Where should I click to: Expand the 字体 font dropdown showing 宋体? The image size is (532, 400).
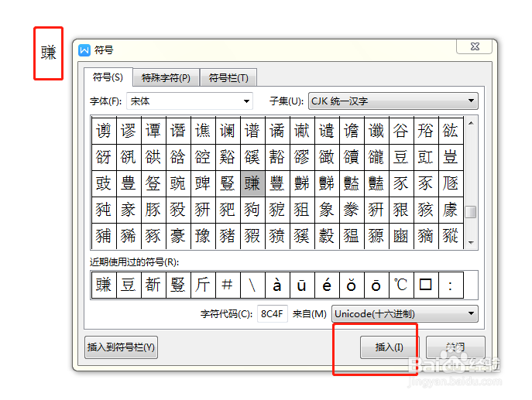point(190,101)
